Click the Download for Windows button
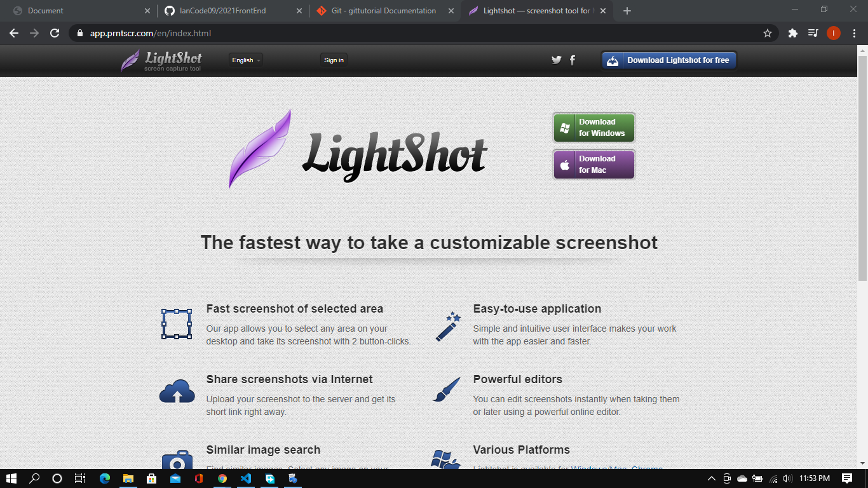 [x=594, y=128]
